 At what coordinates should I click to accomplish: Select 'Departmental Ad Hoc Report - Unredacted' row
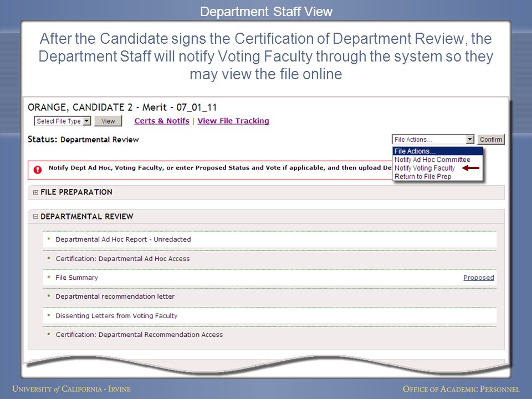[x=269, y=239]
